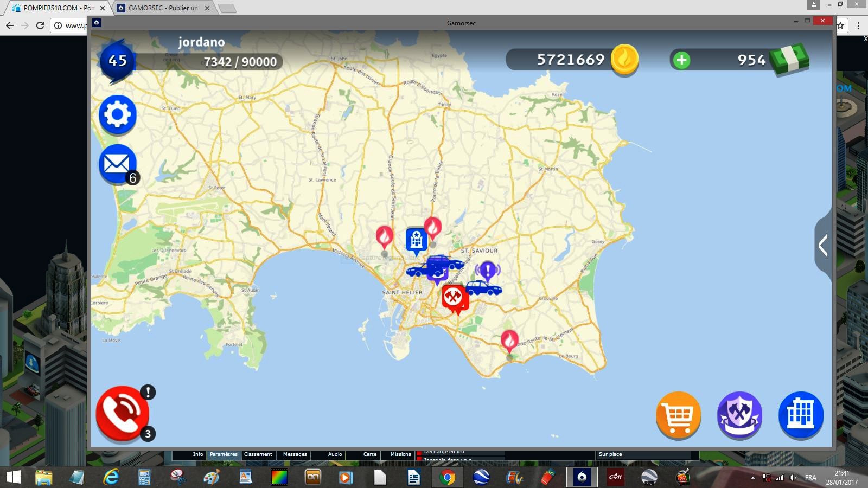Image resolution: width=868 pixels, height=488 pixels.
Task: Click the green plus to add cash
Action: (681, 60)
